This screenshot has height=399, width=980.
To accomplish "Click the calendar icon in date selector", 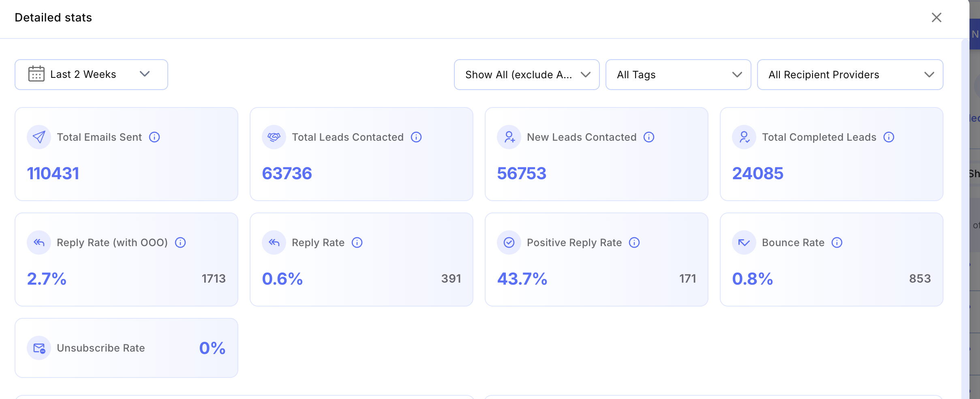I will pyautogui.click(x=36, y=74).
